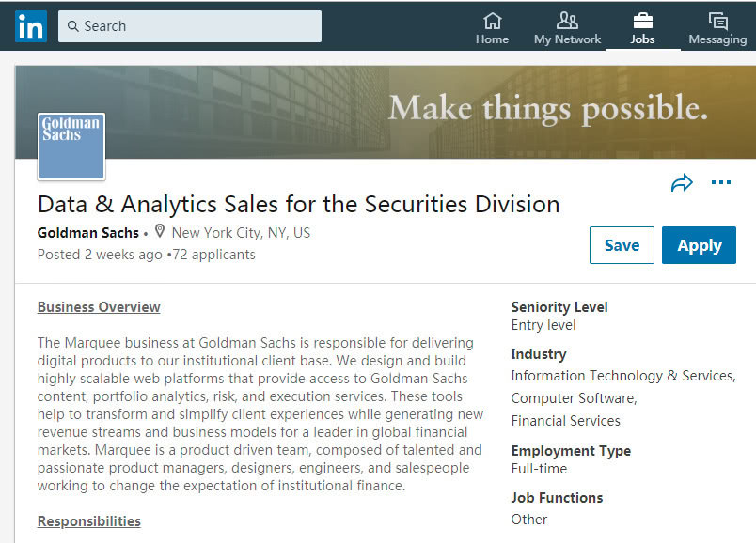Screen dimensions: 756x543
Task: Click the magnifier icon in search
Action: tap(71, 26)
